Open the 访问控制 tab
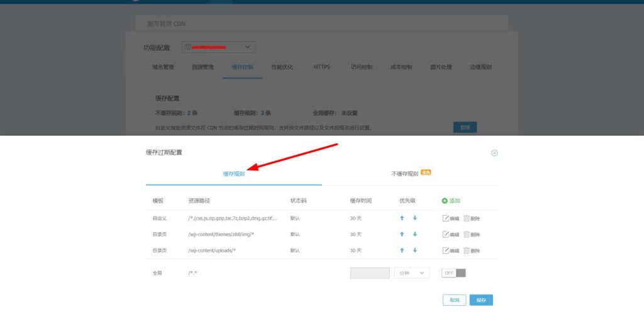 point(362,67)
